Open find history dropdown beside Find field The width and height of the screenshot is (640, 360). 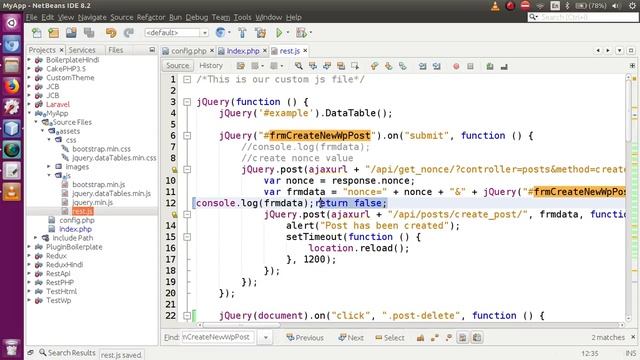[x=266, y=338]
